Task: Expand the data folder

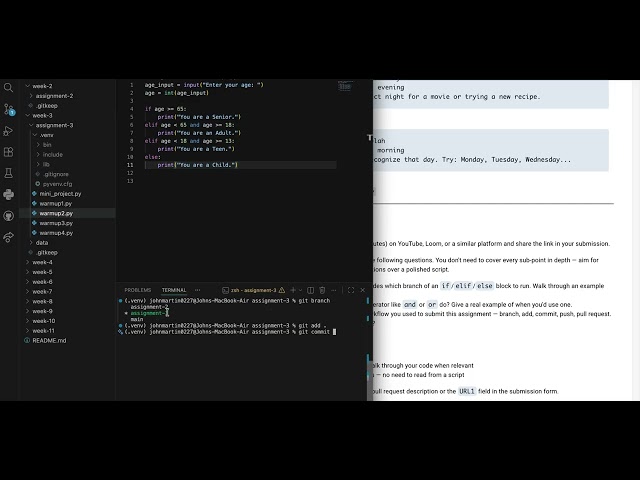Action: 69,243
